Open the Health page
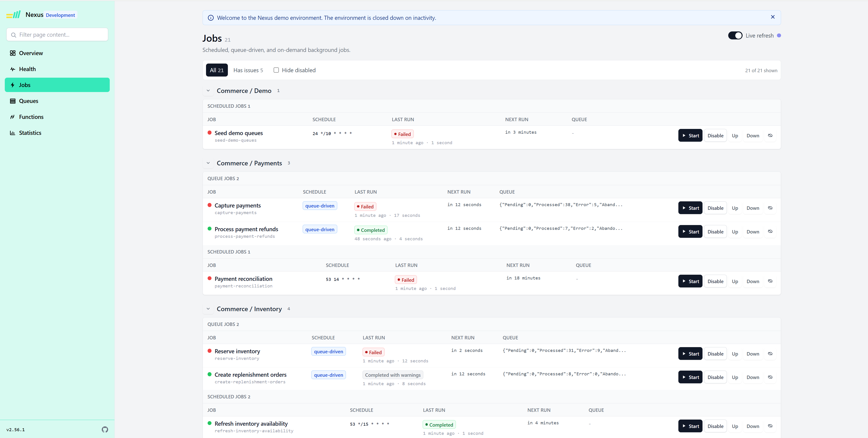 [57, 69]
